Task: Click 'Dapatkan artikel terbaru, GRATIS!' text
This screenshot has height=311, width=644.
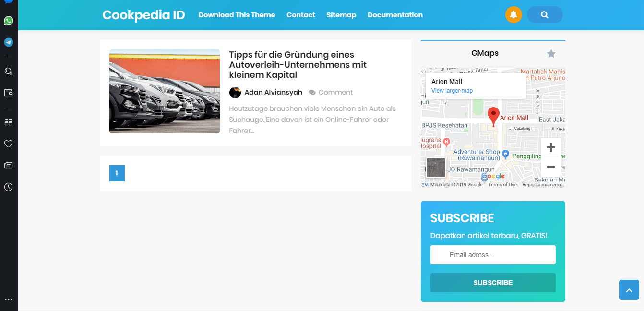Action: pyautogui.click(x=489, y=236)
